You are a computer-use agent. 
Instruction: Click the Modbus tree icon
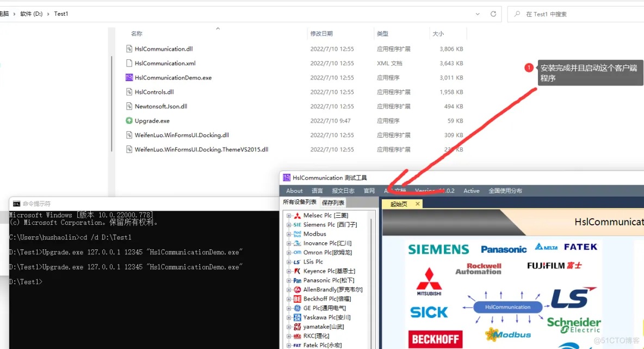(298, 234)
